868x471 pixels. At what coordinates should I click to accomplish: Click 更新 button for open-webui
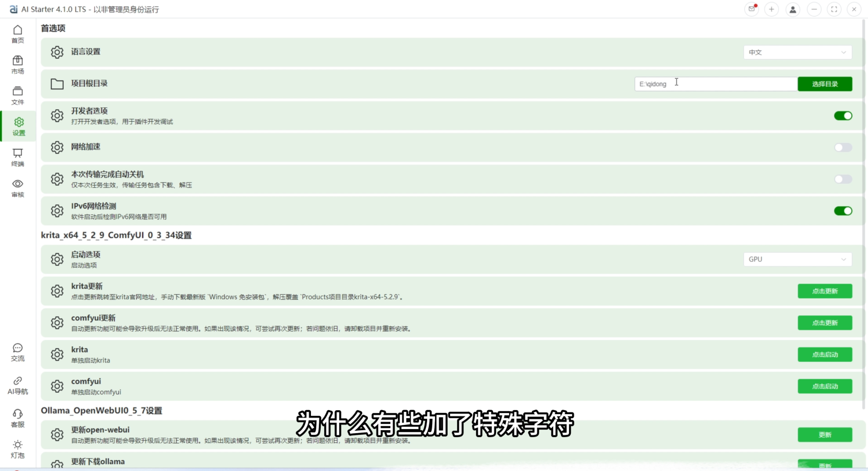click(825, 435)
